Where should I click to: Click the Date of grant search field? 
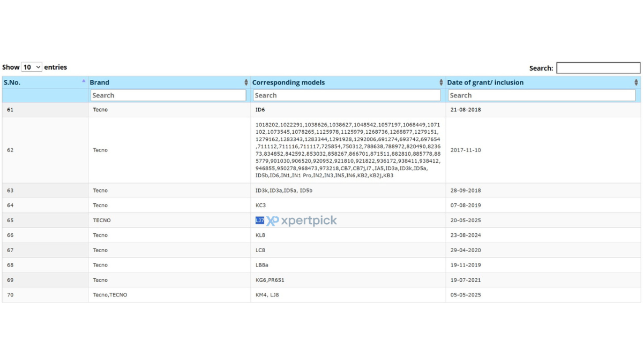point(542,95)
